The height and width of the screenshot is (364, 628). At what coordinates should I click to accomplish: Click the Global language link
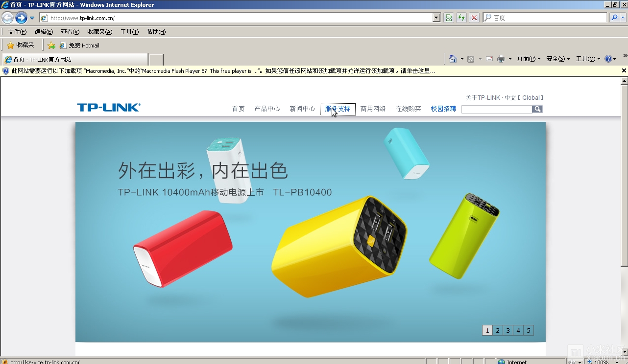[531, 98]
